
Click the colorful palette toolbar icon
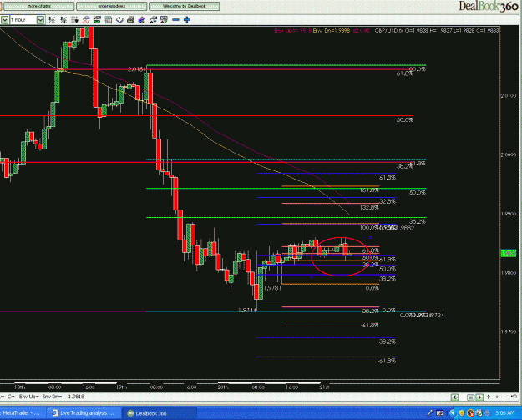coord(142,20)
